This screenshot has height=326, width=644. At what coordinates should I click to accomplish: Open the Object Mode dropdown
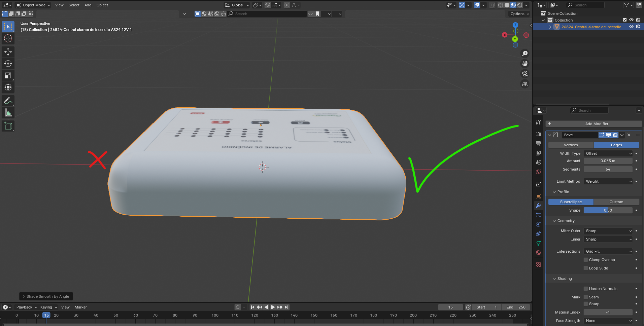(33, 5)
